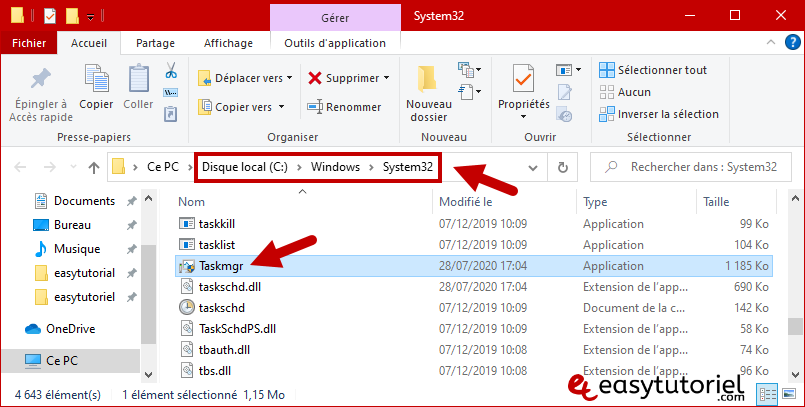Click the Copier icon in Presse-papiers
Image resolution: width=805 pixels, height=407 pixels.
tap(97, 80)
